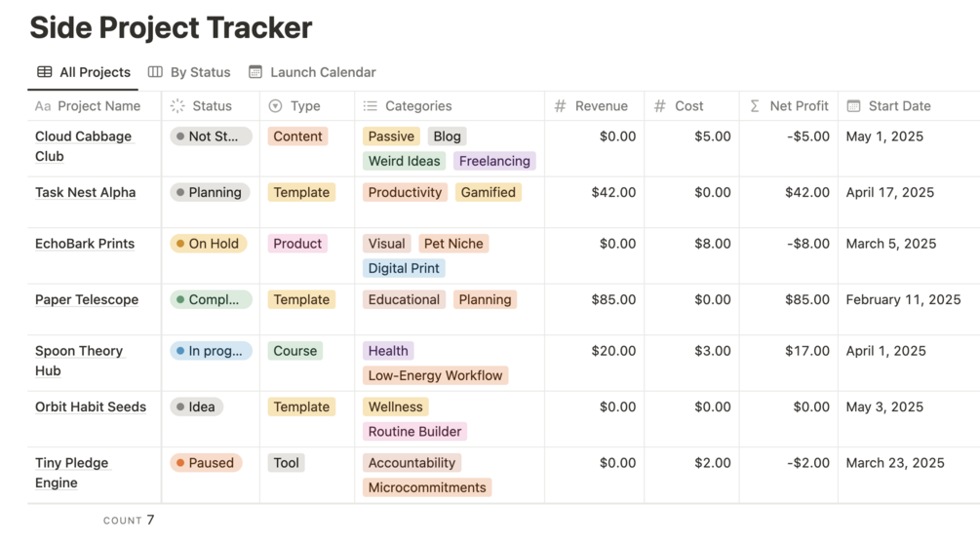
Task: Open the Cost column header menu
Action: click(x=688, y=106)
